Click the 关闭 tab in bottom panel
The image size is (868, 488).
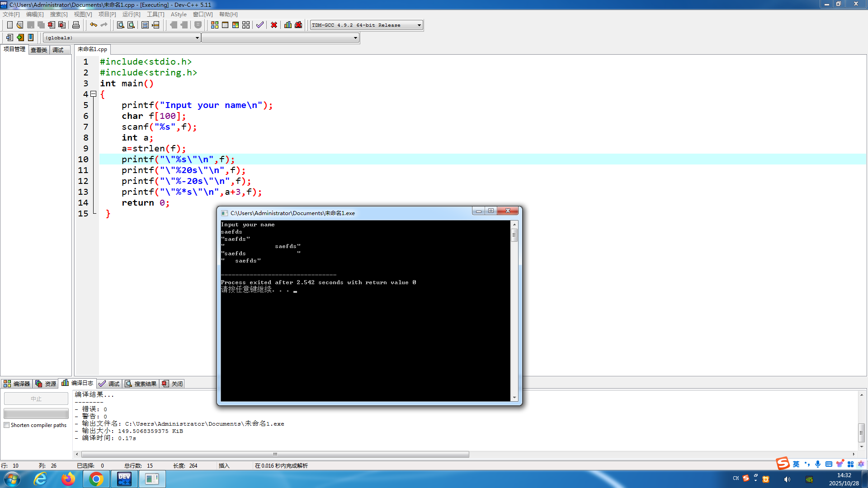pyautogui.click(x=173, y=384)
